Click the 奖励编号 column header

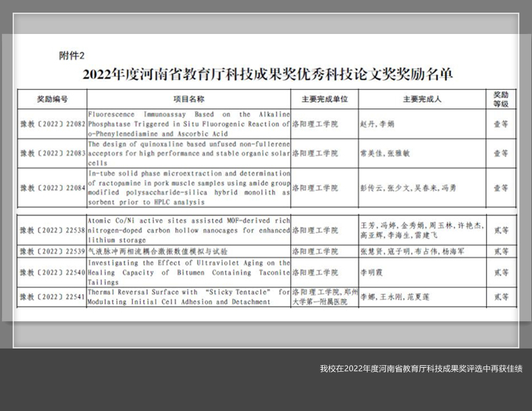(52, 99)
